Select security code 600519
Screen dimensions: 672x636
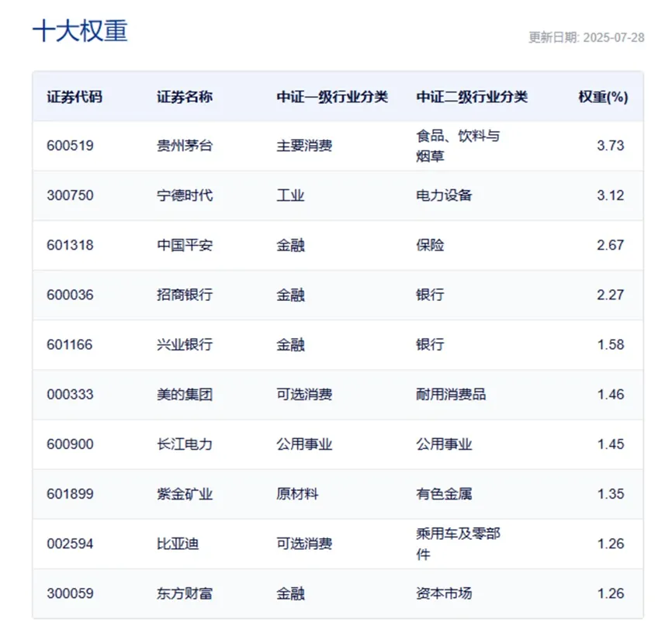70,146
